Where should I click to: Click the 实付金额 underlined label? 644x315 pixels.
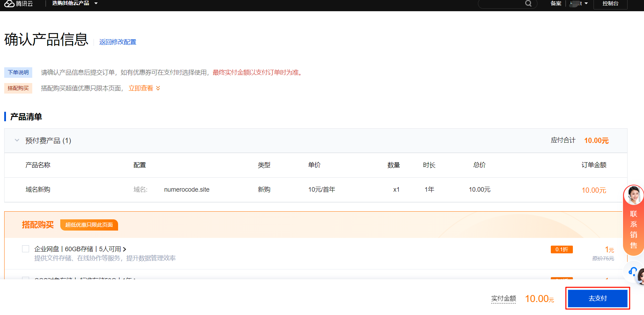pos(503,299)
